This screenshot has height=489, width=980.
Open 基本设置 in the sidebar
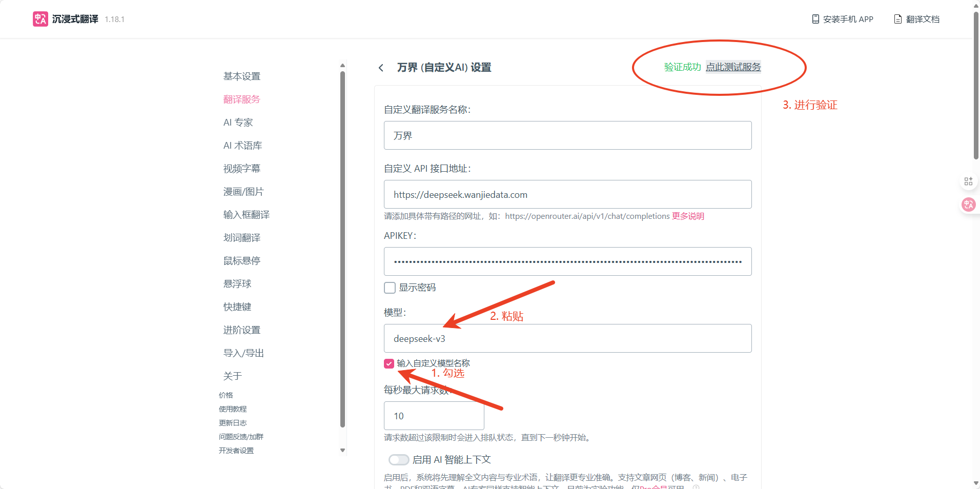click(x=242, y=76)
